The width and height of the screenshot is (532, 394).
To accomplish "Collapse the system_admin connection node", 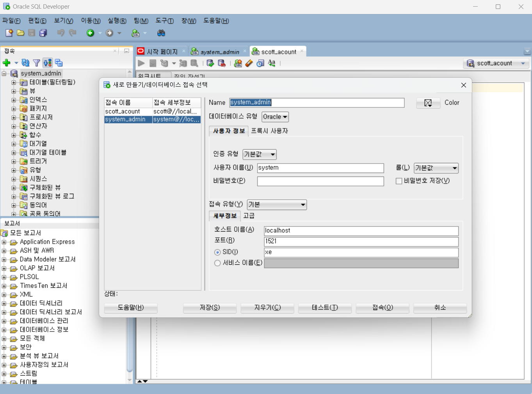I will [4, 73].
